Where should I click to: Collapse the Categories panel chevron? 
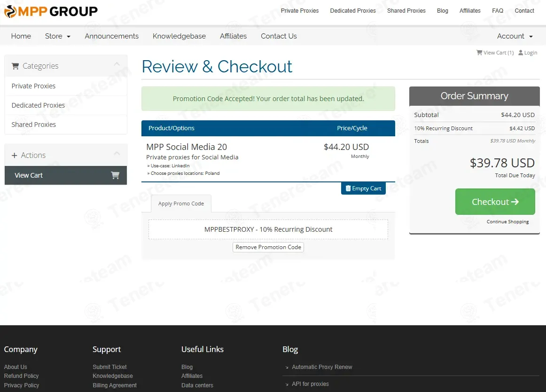(117, 64)
